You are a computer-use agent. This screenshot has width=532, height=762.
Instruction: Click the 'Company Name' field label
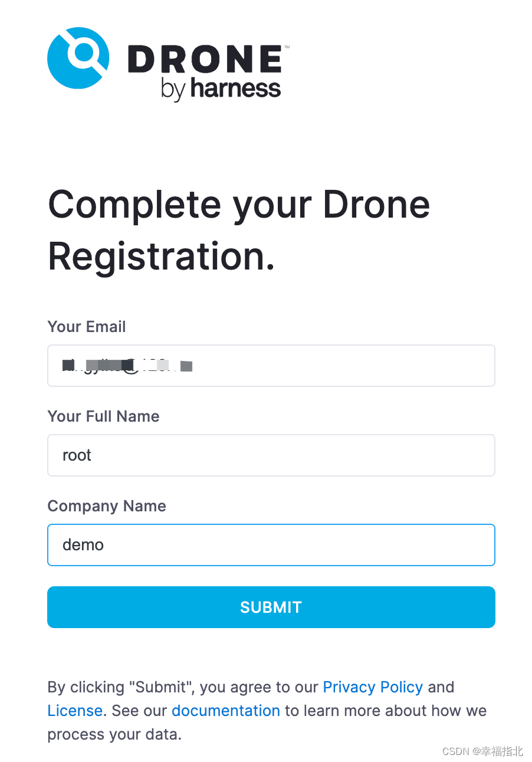pos(107,506)
